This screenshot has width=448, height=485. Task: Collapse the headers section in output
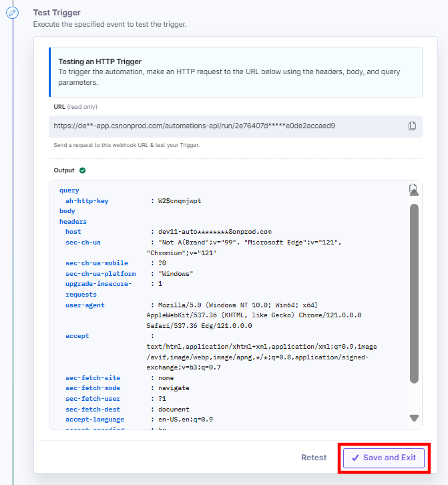coord(73,221)
